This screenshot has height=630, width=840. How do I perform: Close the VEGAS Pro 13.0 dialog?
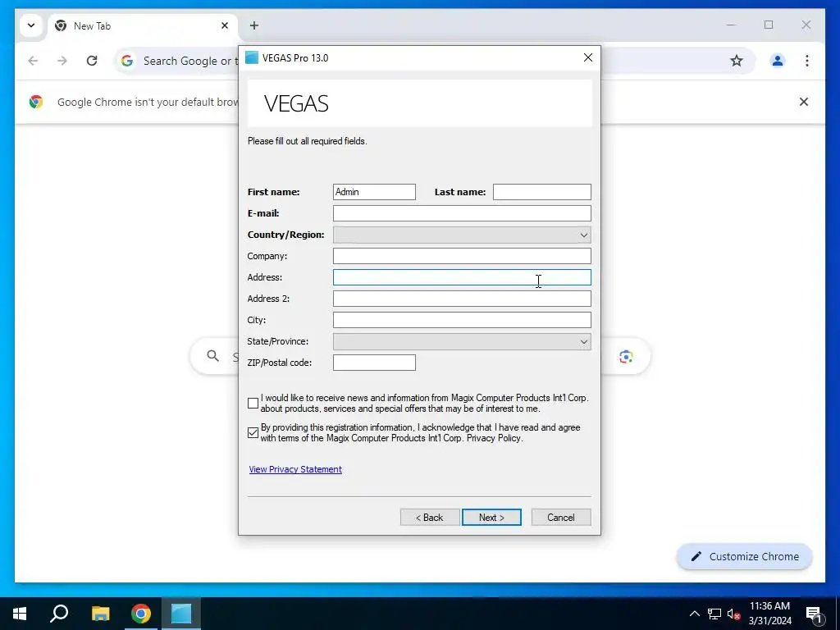coord(587,57)
